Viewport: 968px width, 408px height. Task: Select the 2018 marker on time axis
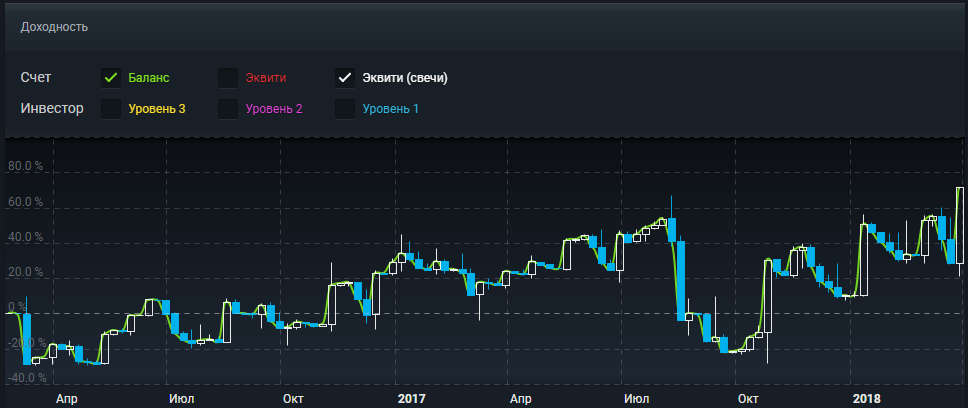click(x=867, y=398)
